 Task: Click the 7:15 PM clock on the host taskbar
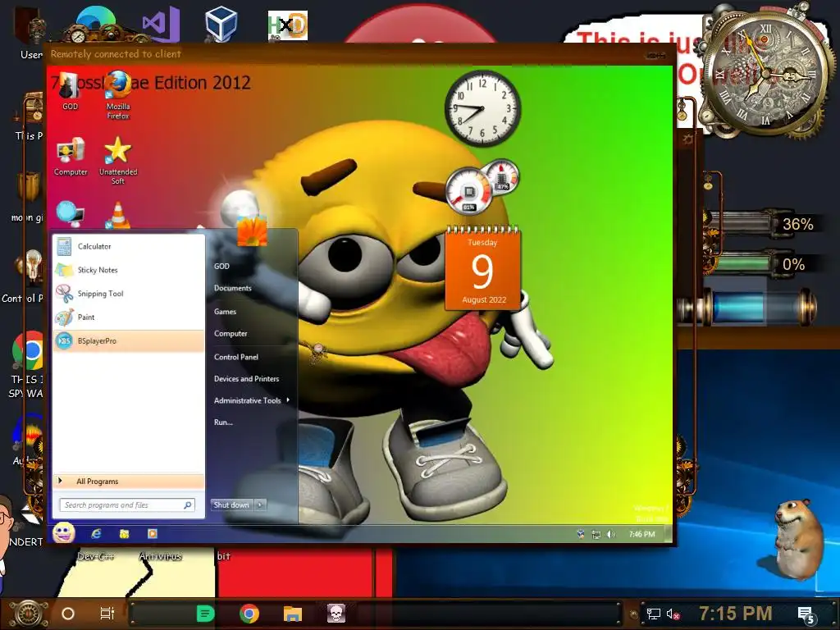coord(736,613)
